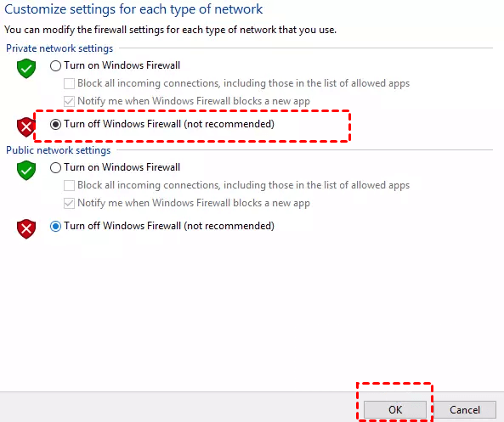Toggle public 'Notify me when Windows Firewall blocks' checkbox
The height and width of the screenshot is (422, 504).
(x=69, y=203)
